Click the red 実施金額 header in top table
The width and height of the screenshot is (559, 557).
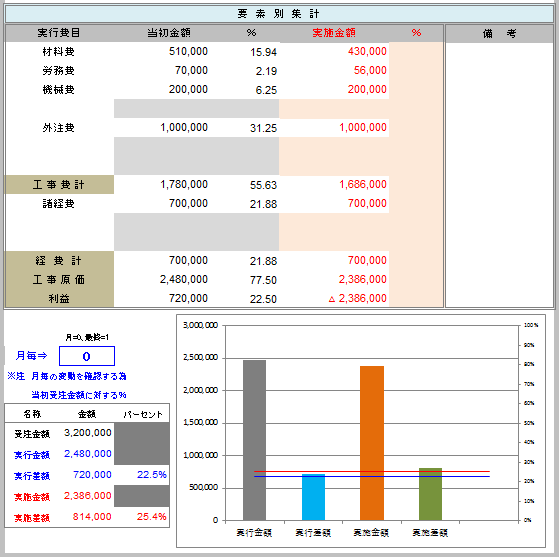(334, 33)
